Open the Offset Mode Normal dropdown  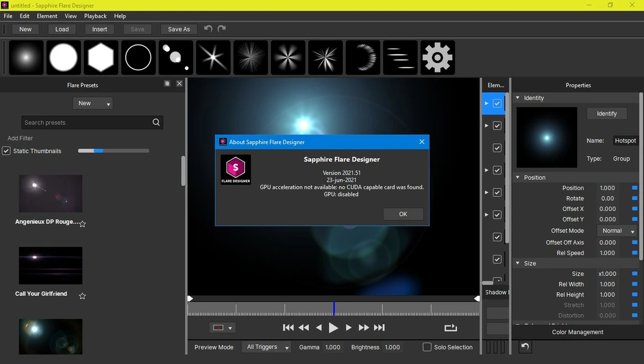617,231
